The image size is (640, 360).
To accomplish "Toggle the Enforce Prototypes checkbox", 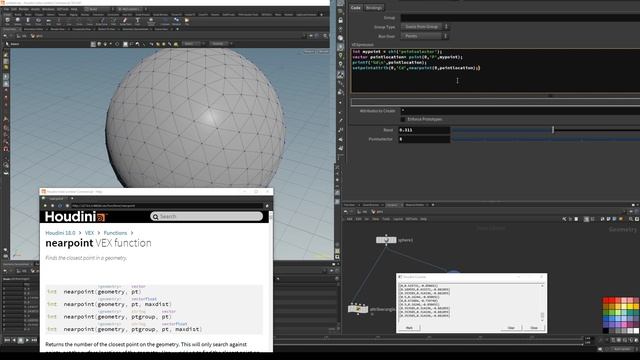I will click(403, 119).
